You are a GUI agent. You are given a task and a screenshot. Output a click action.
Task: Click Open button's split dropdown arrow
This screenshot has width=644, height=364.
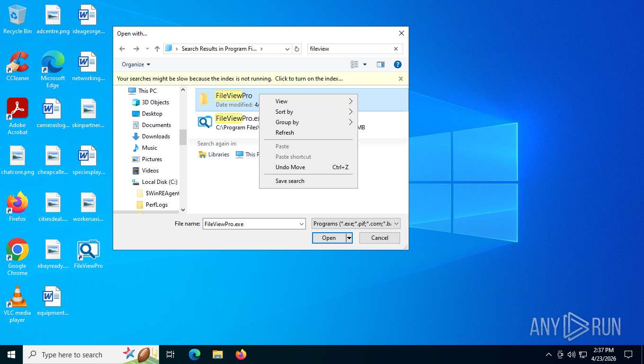tap(349, 238)
